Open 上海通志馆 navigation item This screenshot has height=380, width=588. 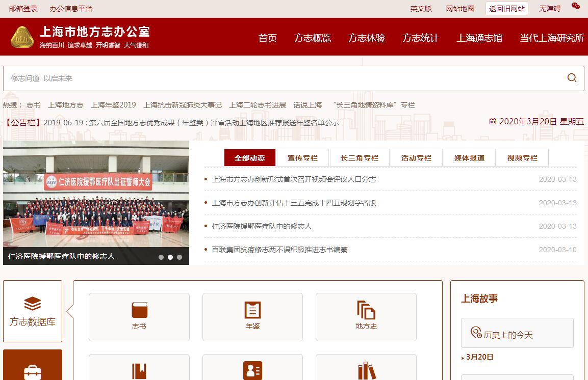click(x=479, y=38)
